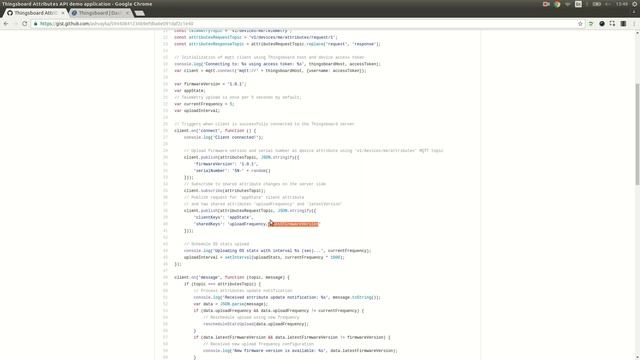Click the "'serialNumber': 'SN-'" line
The height and width of the screenshot is (360, 640).
point(232,171)
